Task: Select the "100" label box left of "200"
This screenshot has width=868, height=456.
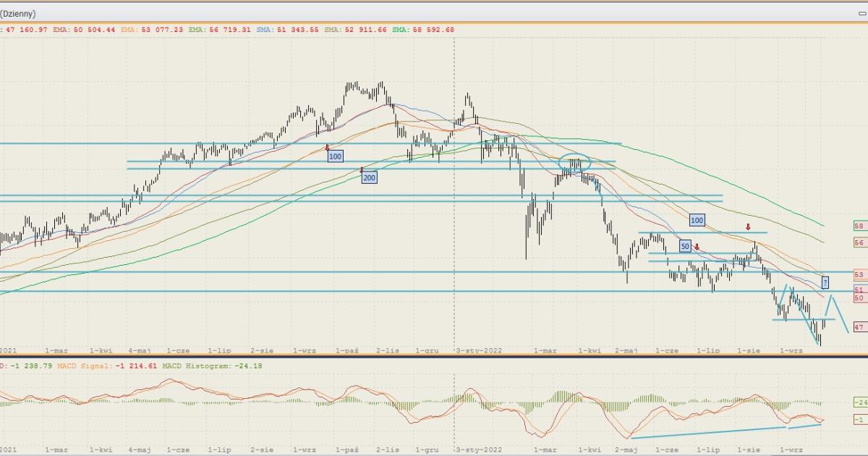Action: click(334, 156)
